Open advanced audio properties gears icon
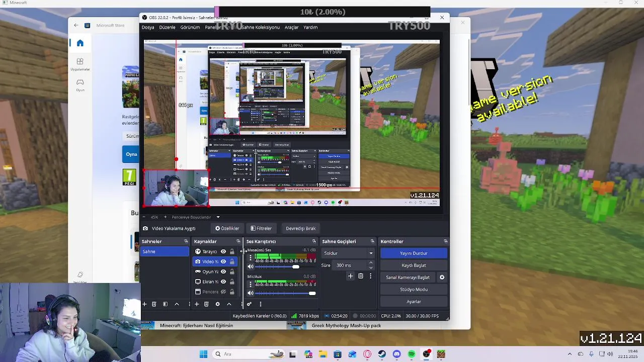Image resolution: width=644 pixels, height=362 pixels. [x=249, y=304]
